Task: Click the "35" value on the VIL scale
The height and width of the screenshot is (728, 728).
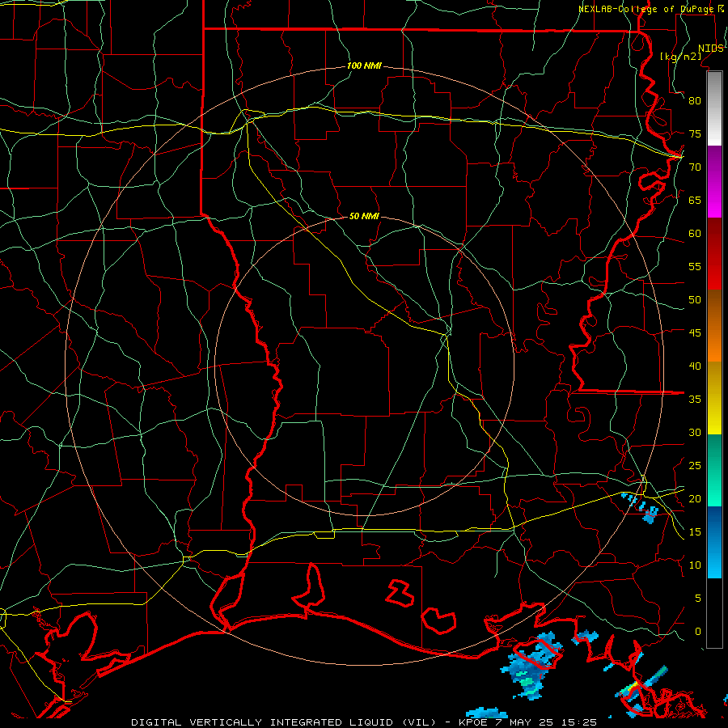Action: 695,400
